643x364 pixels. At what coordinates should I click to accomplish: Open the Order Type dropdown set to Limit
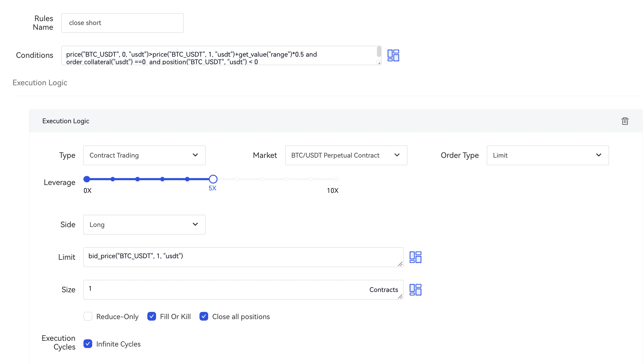[547, 155]
